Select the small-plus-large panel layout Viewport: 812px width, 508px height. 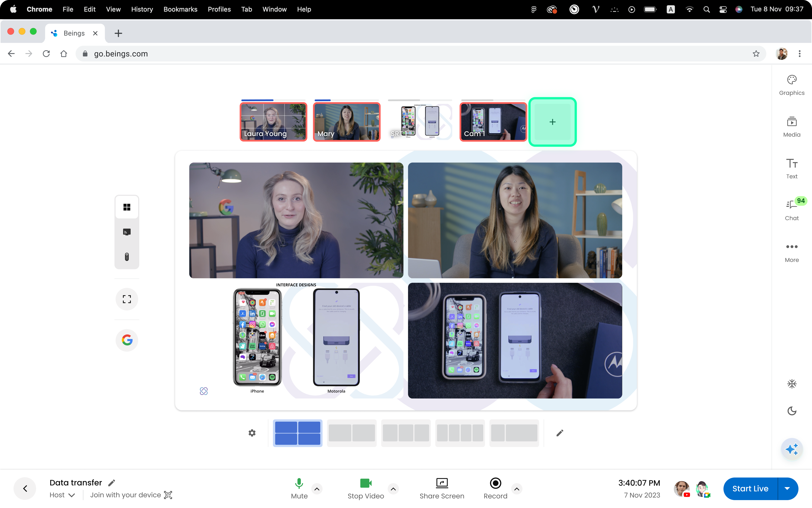(x=514, y=433)
